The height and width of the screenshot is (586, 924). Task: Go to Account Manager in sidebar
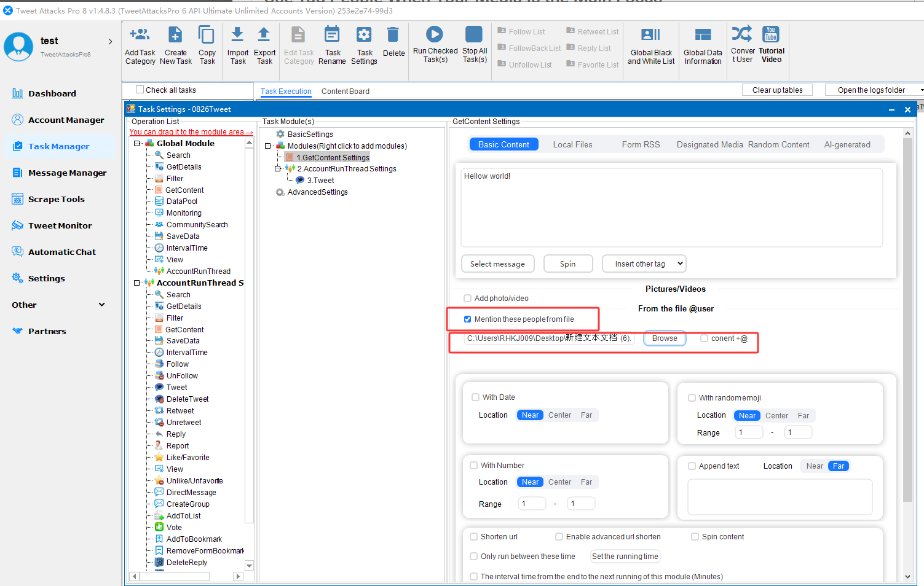click(x=59, y=120)
